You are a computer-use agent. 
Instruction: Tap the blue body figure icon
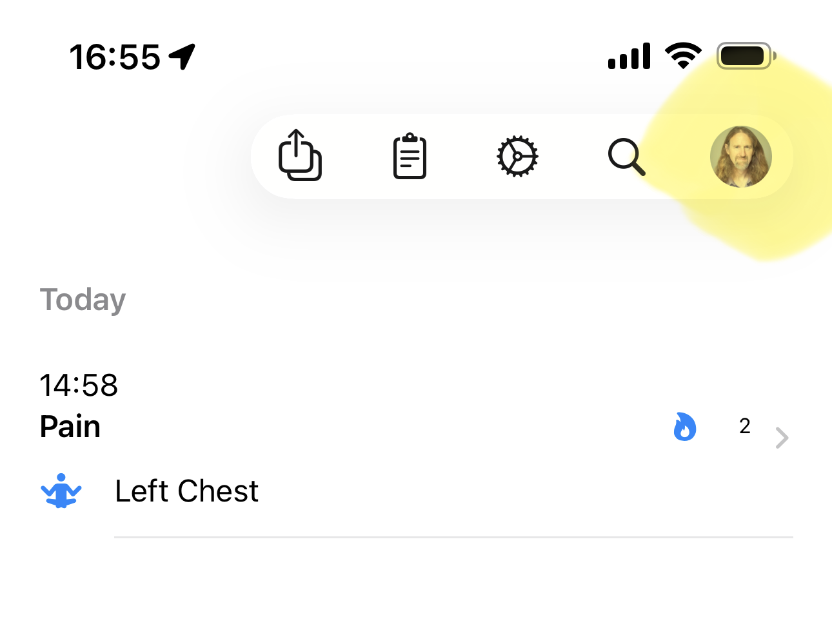pyautogui.click(x=61, y=491)
